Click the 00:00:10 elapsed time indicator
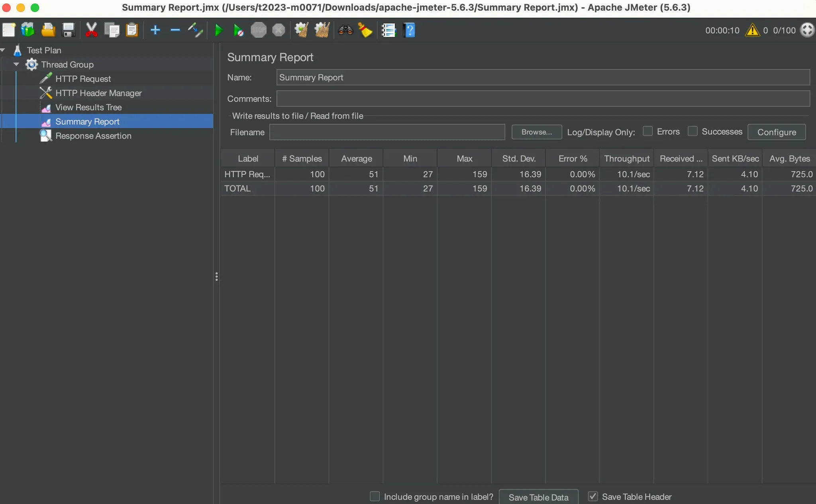816x504 pixels. point(722,30)
